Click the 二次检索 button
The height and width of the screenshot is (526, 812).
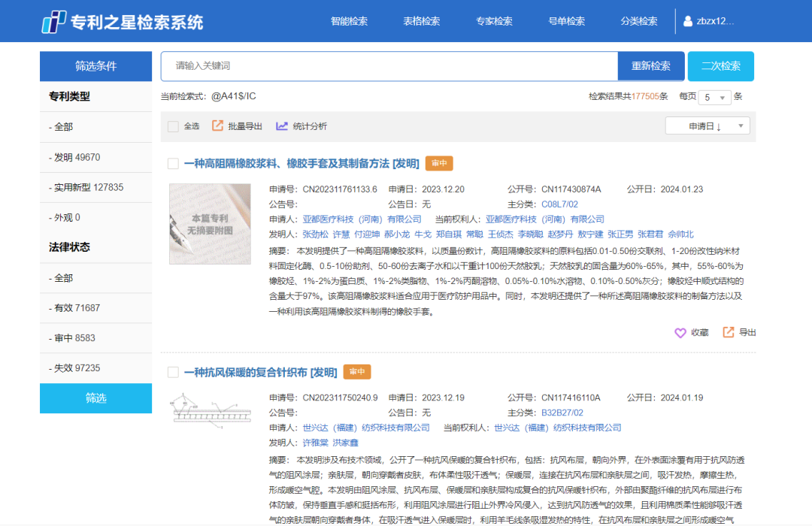click(721, 66)
